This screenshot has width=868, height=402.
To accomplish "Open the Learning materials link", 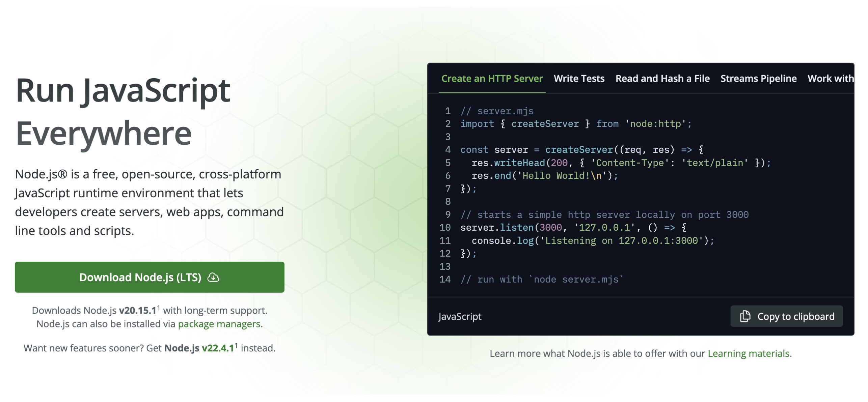I will [749, 353].
